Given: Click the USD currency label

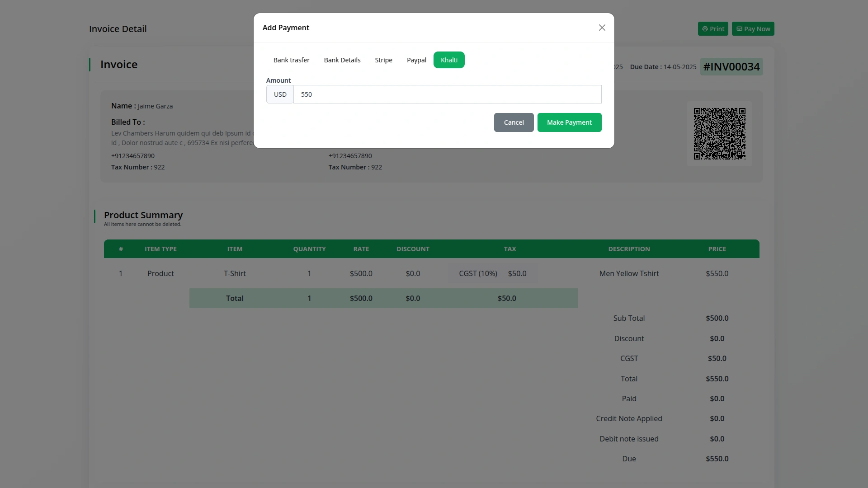Looking at the screenshot, I should click(280, 94).
